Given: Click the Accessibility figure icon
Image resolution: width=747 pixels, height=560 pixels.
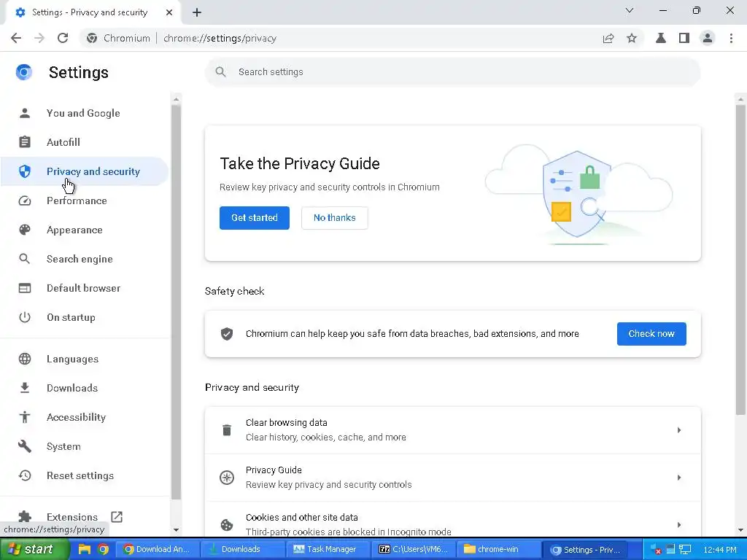Looking at the screenshot, I should [x=25, y=417].
